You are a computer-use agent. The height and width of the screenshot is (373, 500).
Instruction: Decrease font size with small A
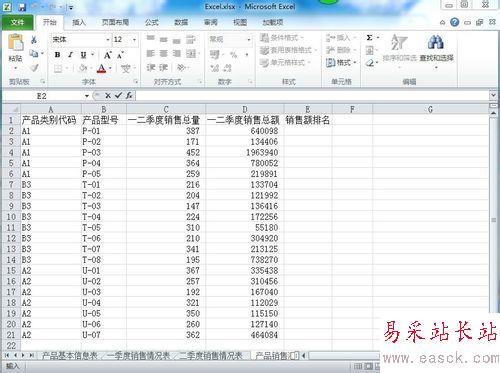point(120,55)
